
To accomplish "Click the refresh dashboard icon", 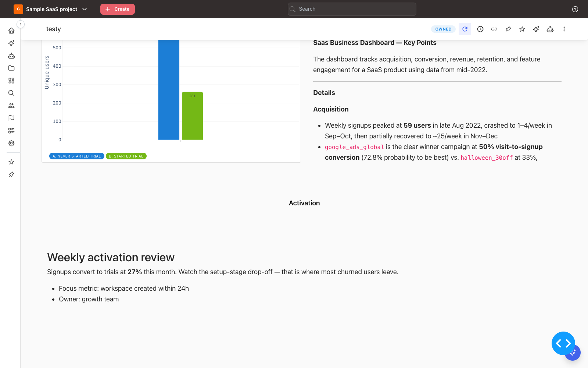I will 465,29.
